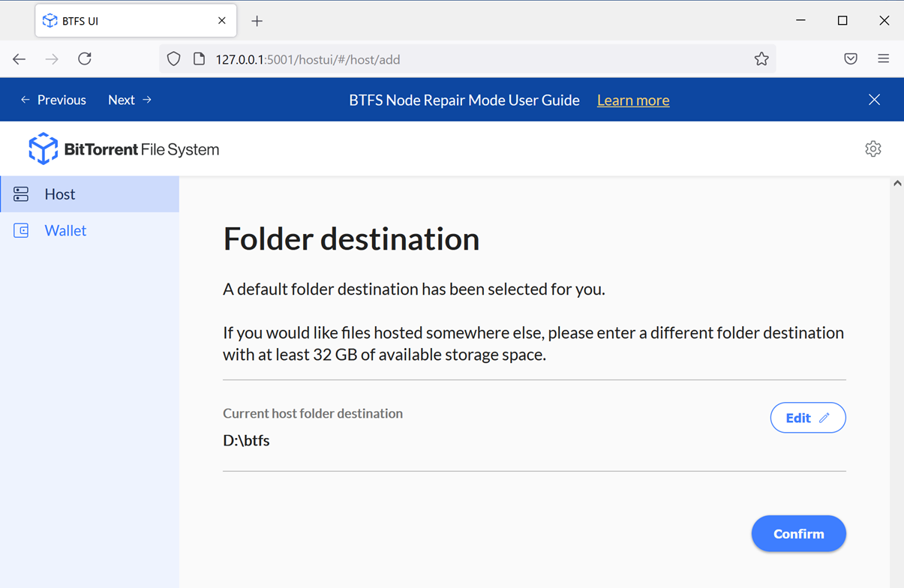Click the page info icon in address bar
Screen dimensions: 904x588
click(199, 59)
